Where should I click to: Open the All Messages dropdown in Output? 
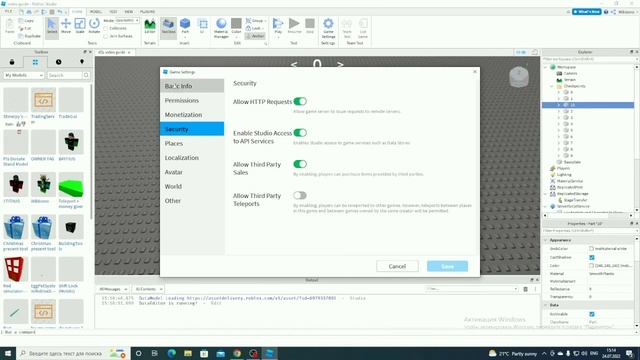click(113, 289)
